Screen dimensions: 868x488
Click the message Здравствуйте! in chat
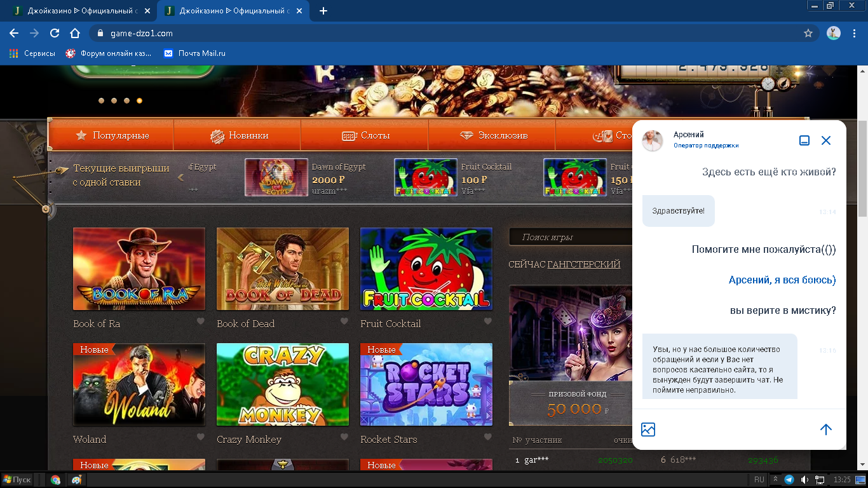(679, 211)
